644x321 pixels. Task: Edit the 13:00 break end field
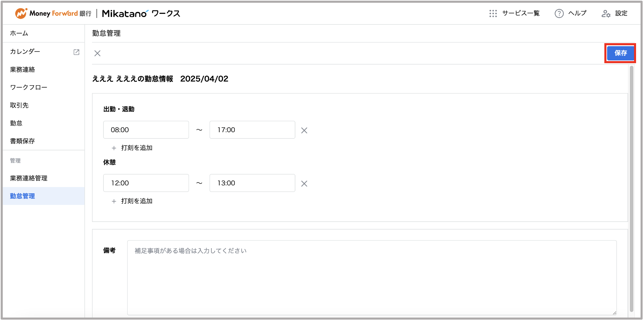tap(252, 183)
